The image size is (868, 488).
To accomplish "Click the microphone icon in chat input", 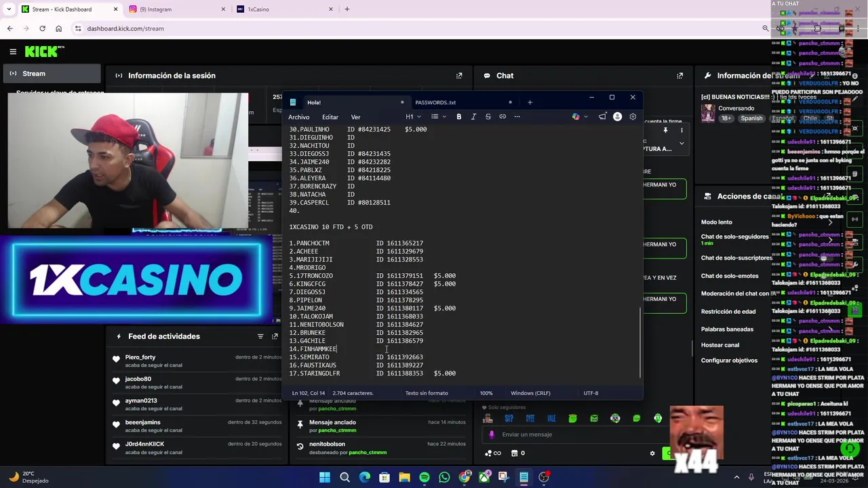I will click(492, 434).
